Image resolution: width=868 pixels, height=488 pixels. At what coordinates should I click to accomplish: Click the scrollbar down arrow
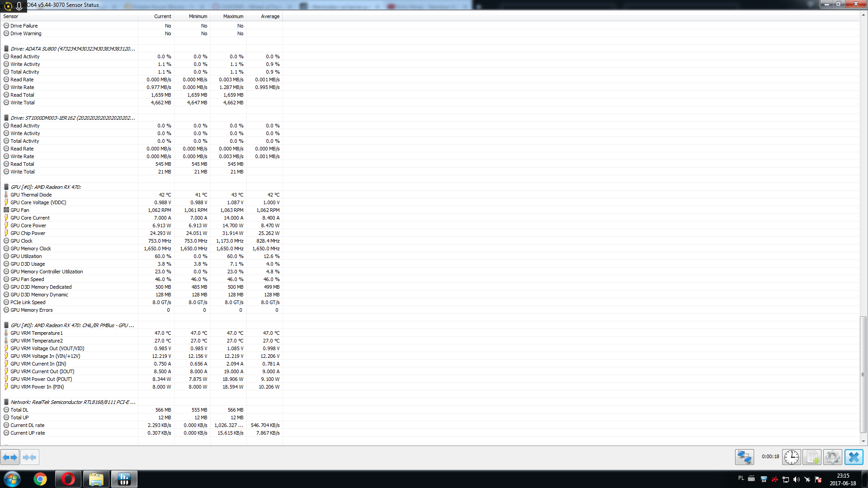point(863,441)
